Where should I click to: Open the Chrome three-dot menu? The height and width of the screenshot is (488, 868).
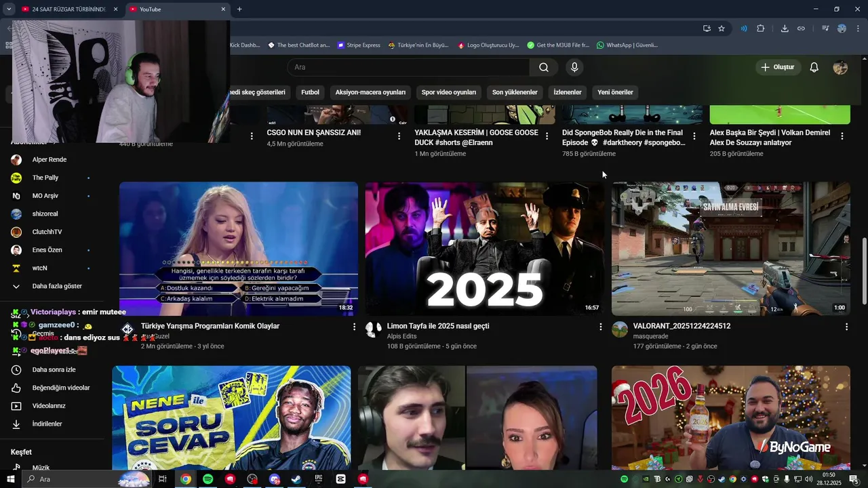click(x=857, y=28)
